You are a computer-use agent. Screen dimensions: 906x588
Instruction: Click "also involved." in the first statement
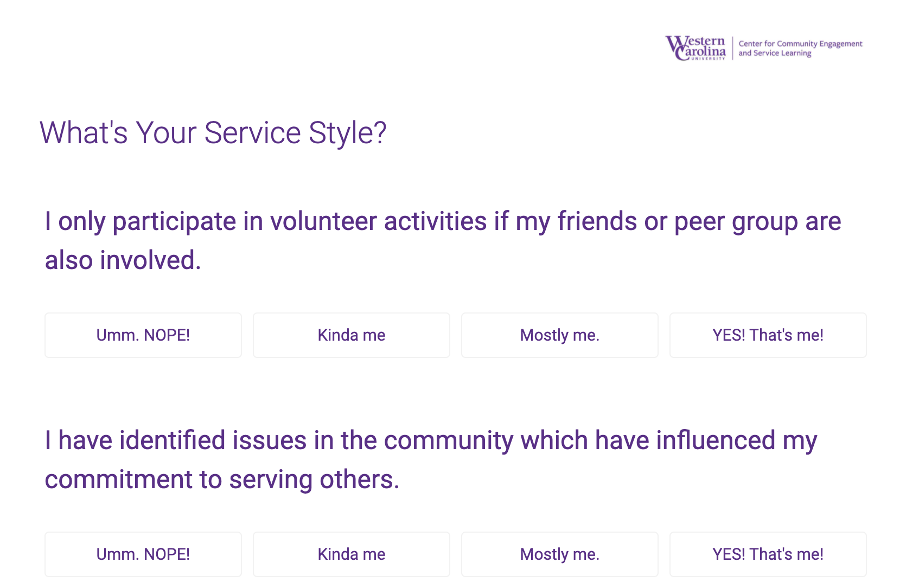tap(123, 260)
